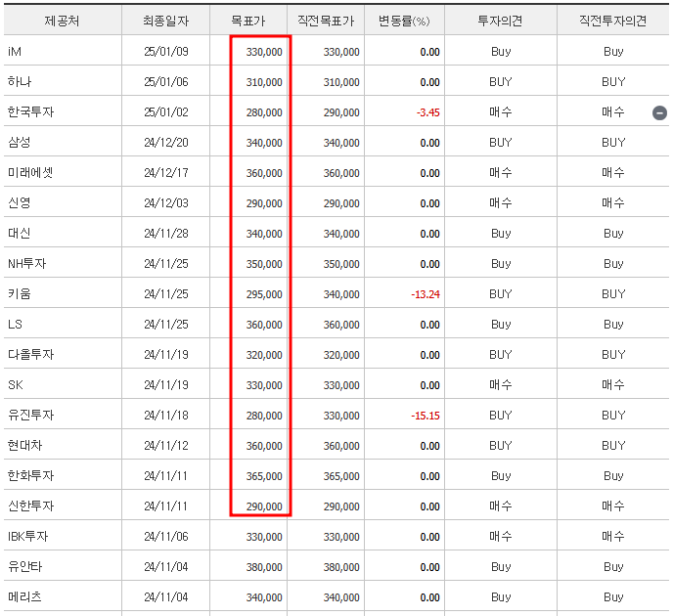The width and height of the screenshot is (673, 616).
Task: Click the 신영 row 직전투자의견 매수 cell
Action: point(613,203)
